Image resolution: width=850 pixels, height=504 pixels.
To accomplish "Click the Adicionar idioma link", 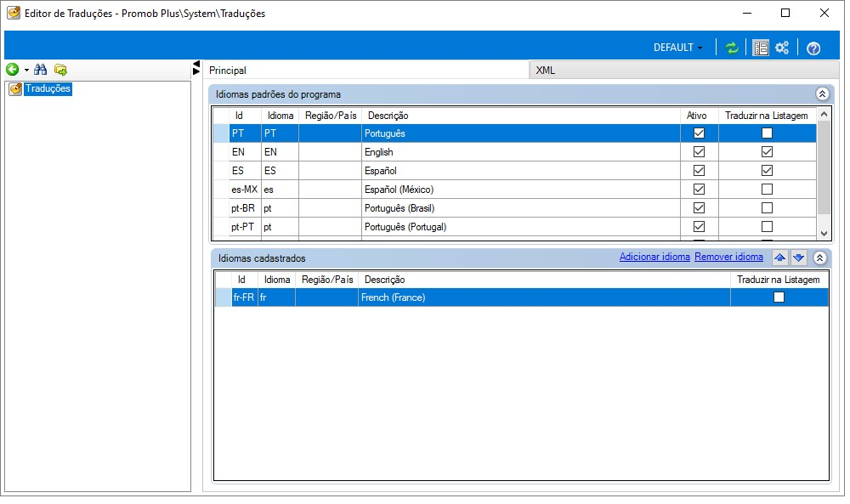I will pos(654,257).
